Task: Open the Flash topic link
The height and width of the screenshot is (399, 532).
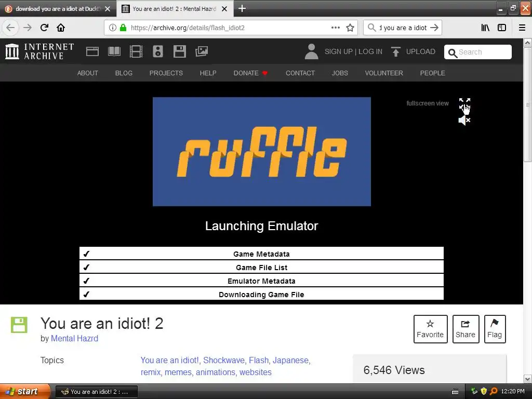Action: pos(259,360)
